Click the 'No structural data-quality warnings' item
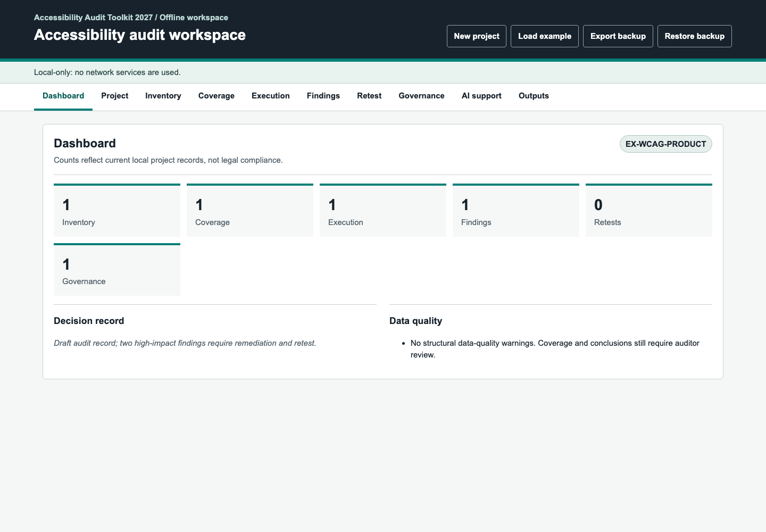The image size is (766, 532). click(x=555, y=349)
